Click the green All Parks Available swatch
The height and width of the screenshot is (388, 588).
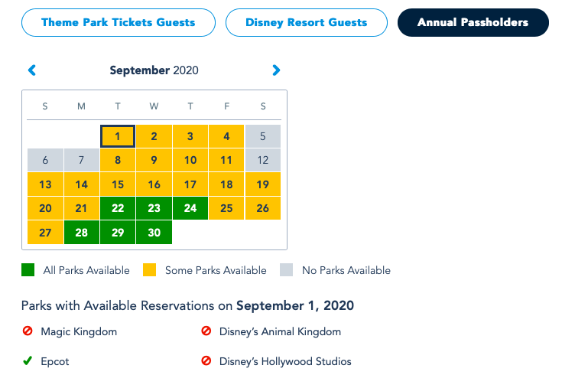point(28,270)
